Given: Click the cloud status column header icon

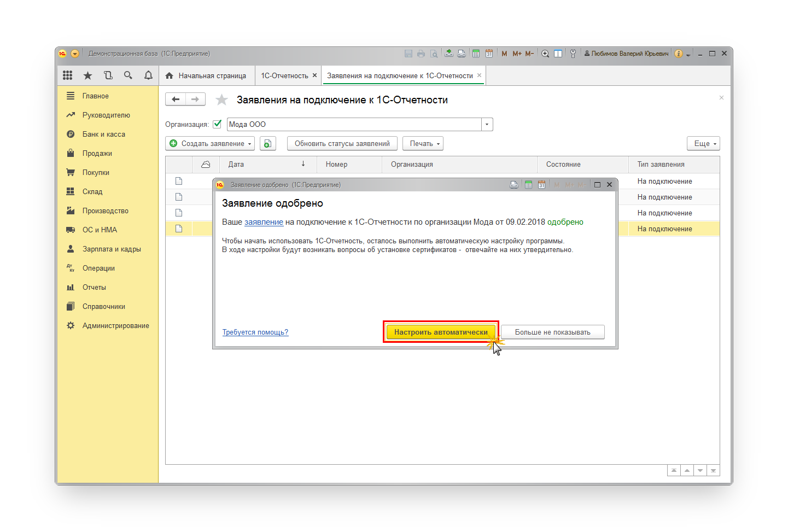Looking at the screenshot, I should pyautogui.click(x=206, y=164).
